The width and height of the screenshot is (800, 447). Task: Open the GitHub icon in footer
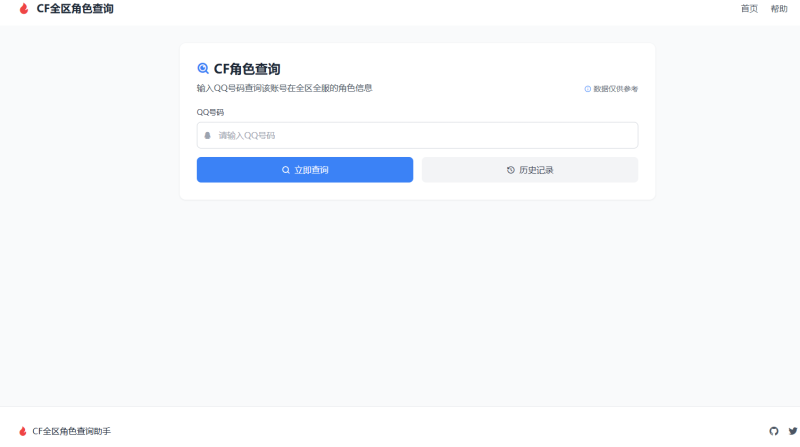coord(774,431)
